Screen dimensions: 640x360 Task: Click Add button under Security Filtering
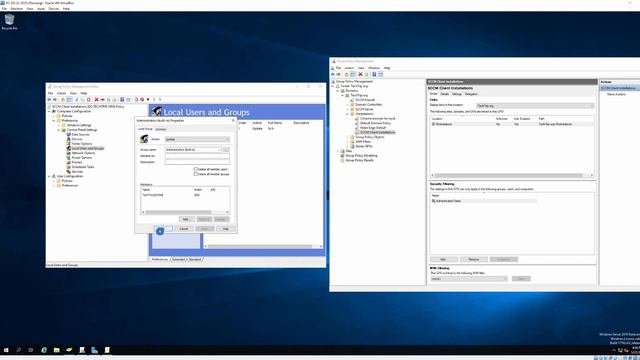click(443, 259)
